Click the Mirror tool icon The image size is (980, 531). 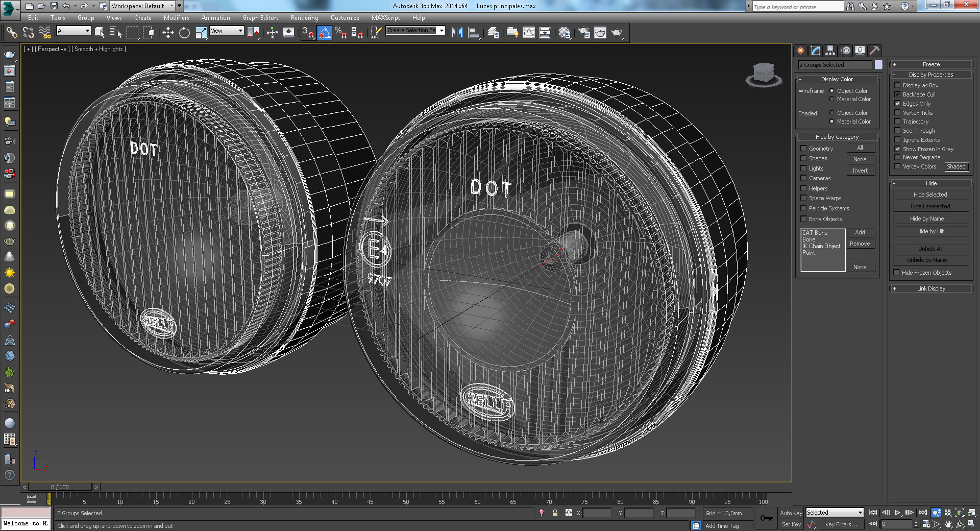(x=457, y=33)
